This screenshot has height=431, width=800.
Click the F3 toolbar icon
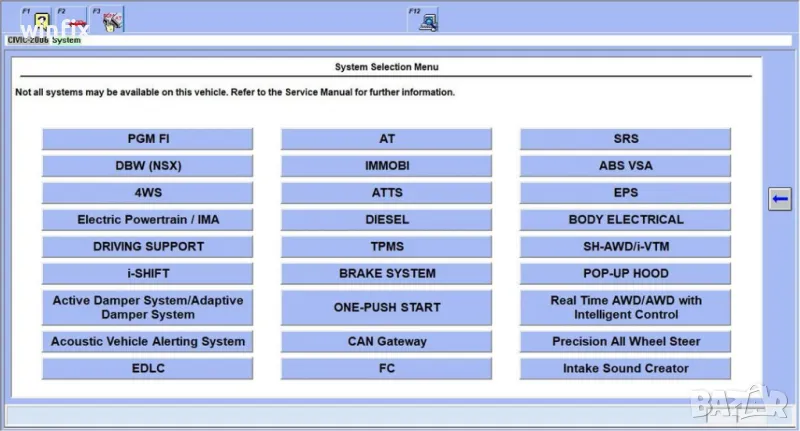coord(109,20)
